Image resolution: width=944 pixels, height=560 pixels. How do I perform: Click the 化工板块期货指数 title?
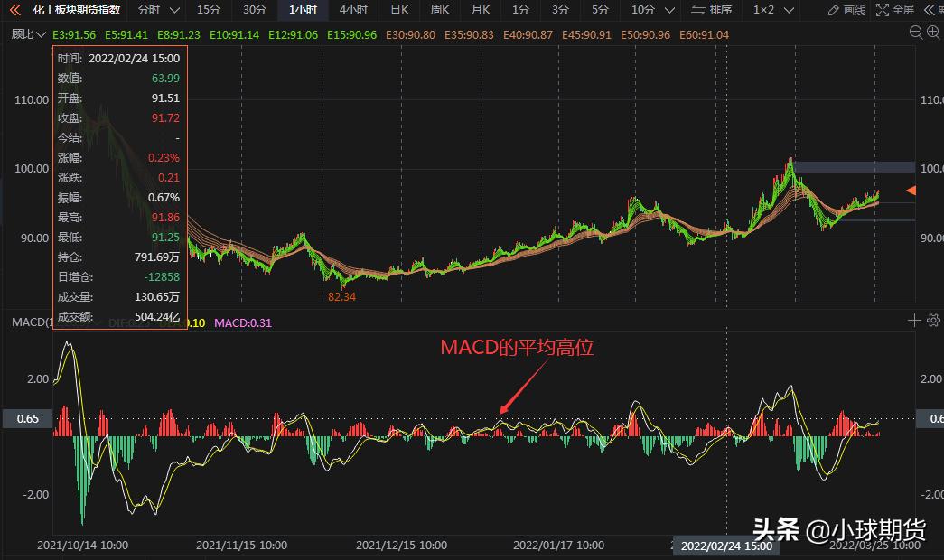click(77, 10)
